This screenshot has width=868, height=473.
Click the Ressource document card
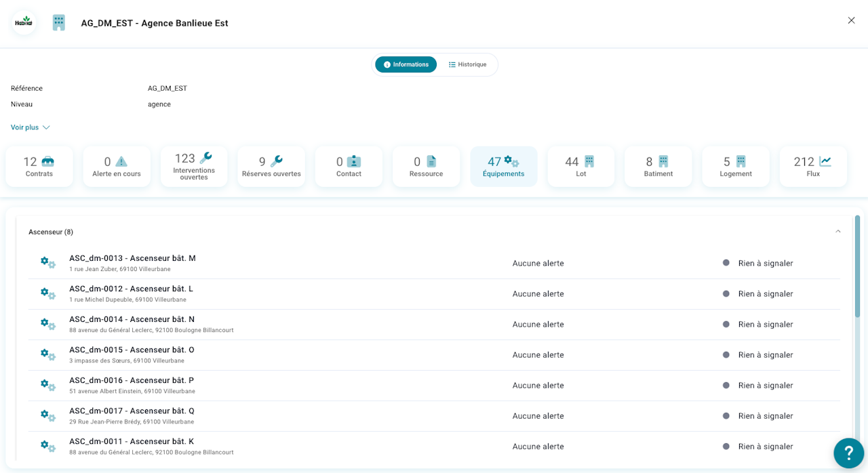(426, 167)
